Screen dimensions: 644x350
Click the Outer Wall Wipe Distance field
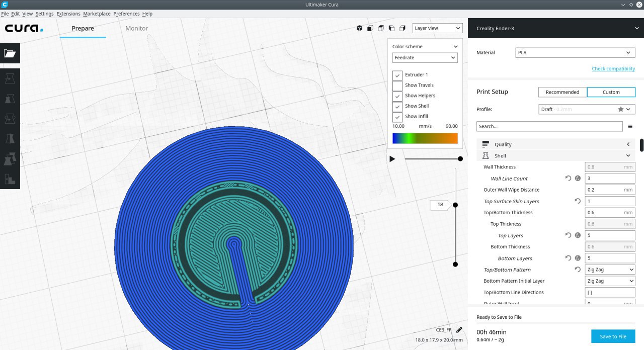point(610,190)
